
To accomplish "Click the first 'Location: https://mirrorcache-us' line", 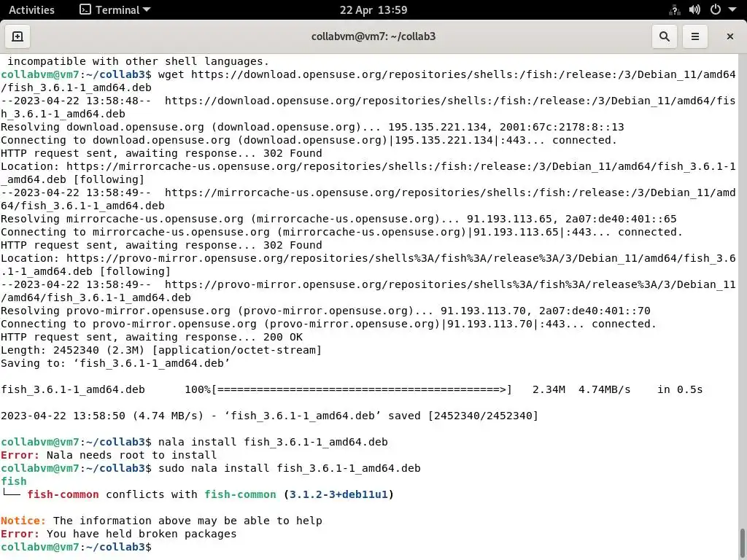I will (x=368, y=173).
